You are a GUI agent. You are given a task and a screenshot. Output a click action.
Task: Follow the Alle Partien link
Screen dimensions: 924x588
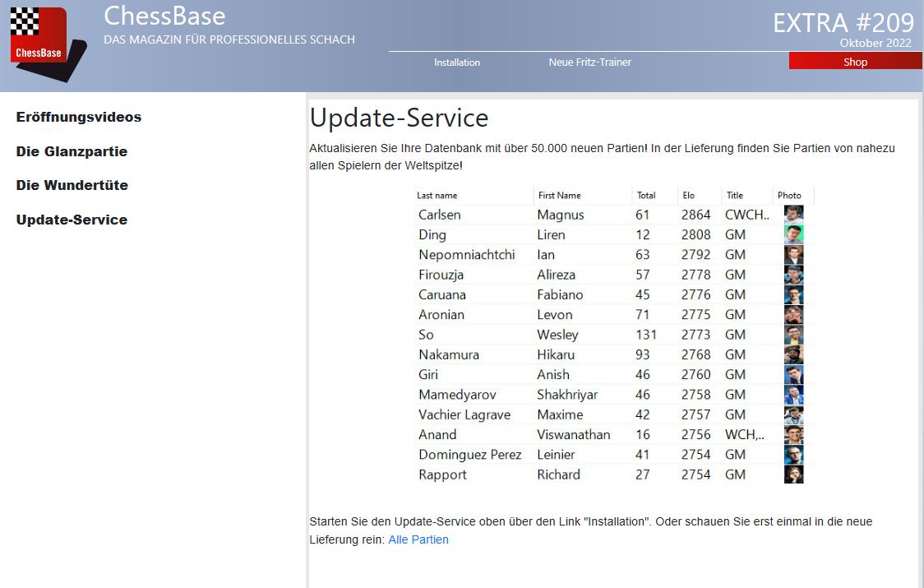click(418, 540)
